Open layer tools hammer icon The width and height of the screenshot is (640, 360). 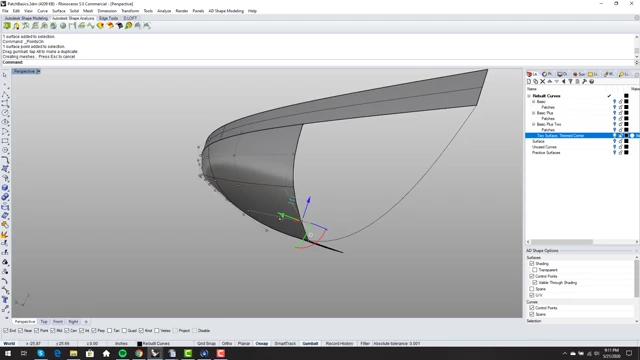(584, 82)
